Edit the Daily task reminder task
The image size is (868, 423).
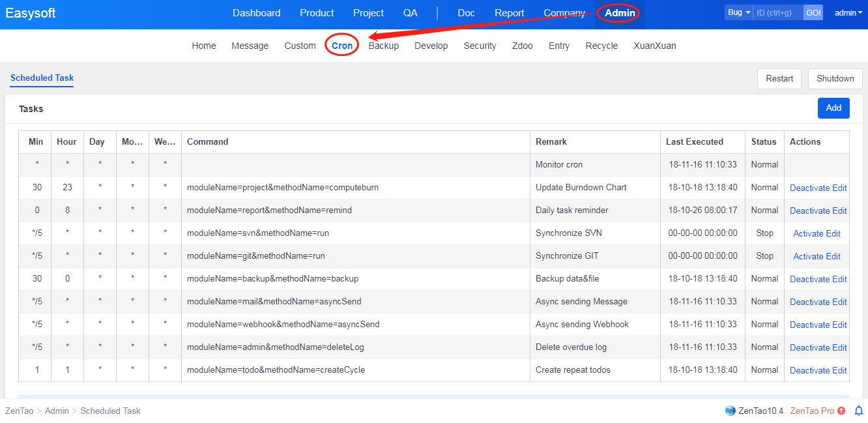tap(840, 211)
